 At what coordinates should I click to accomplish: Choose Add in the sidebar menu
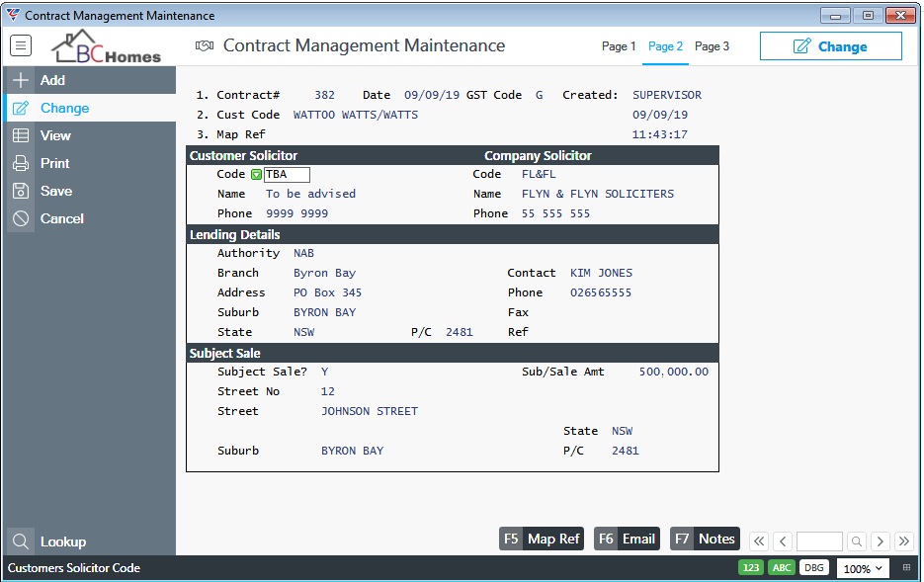point(90,80)
